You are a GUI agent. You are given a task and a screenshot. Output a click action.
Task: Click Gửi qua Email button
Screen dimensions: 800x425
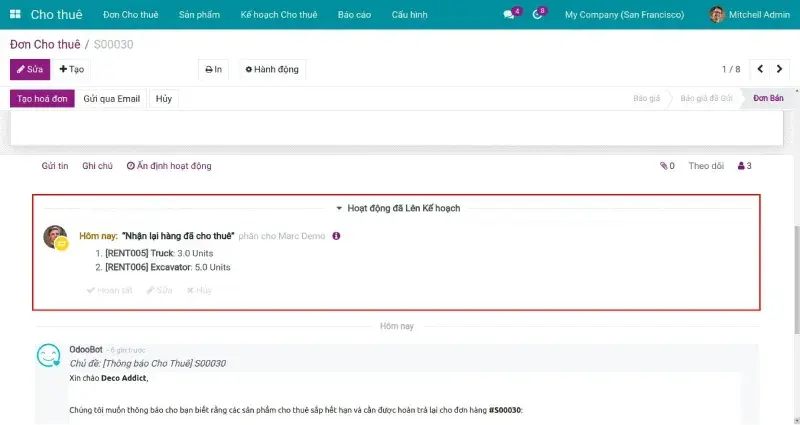tap(111, 99)
